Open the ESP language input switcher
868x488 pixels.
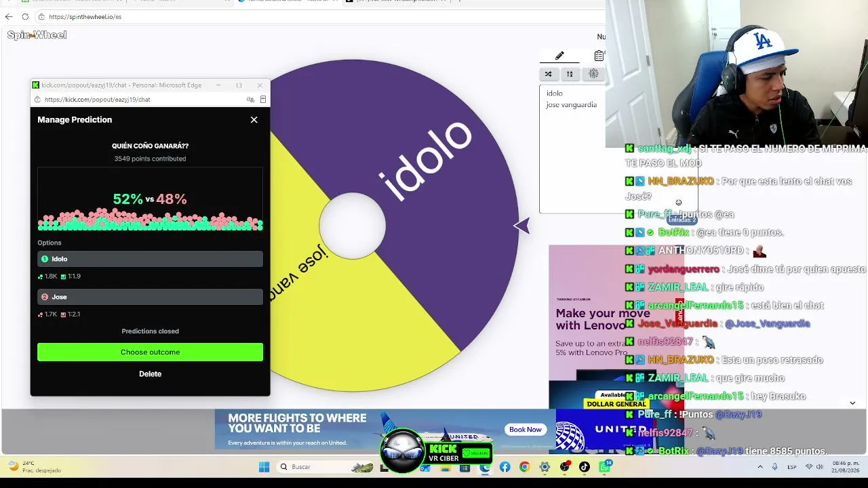point(792,467)
